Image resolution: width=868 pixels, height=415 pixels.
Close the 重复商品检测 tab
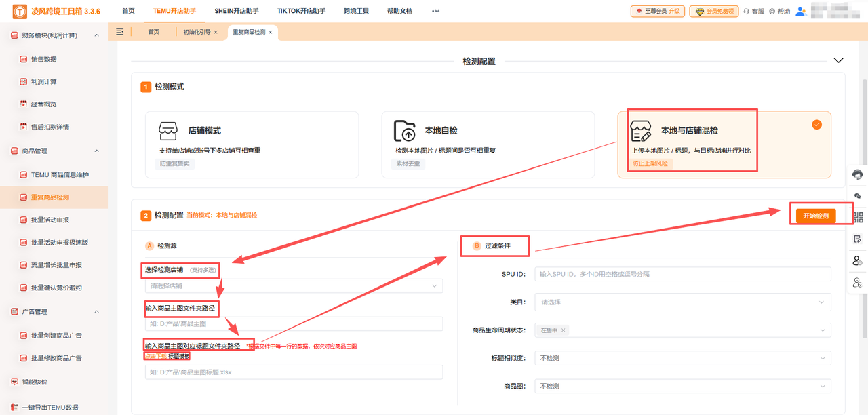271,32
